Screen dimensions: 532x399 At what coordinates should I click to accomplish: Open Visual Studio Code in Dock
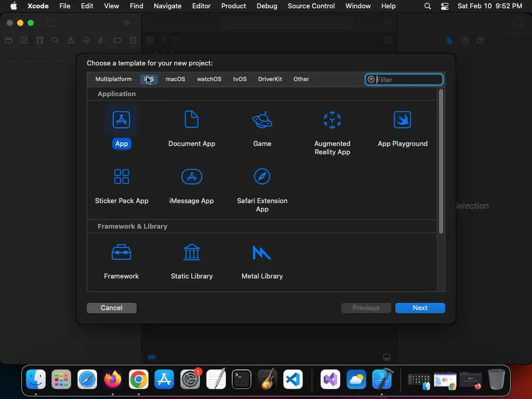[x=293, y=379]
